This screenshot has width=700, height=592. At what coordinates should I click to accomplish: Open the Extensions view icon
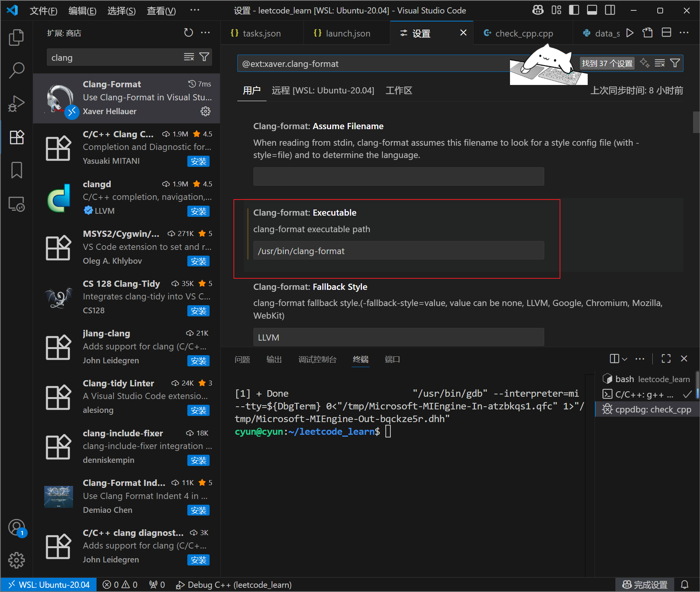tap(16, 137)
